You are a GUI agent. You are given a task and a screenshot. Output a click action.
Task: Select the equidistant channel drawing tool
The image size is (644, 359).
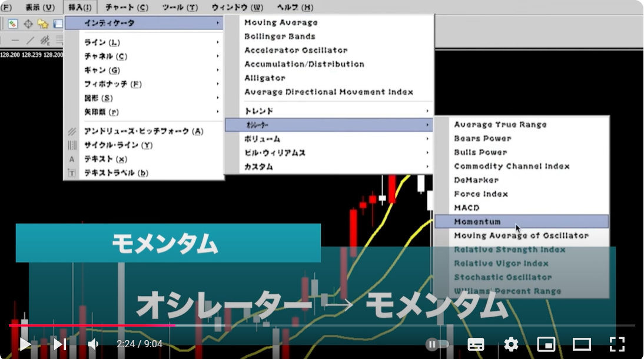click(x=45, y=40)
